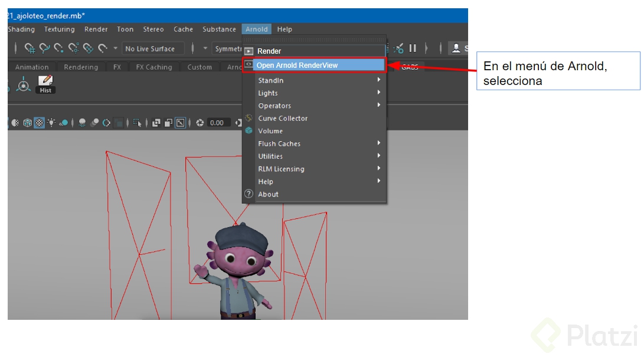Open the Toon menu
Screen dimensions: 644x357
pos(125,29)
